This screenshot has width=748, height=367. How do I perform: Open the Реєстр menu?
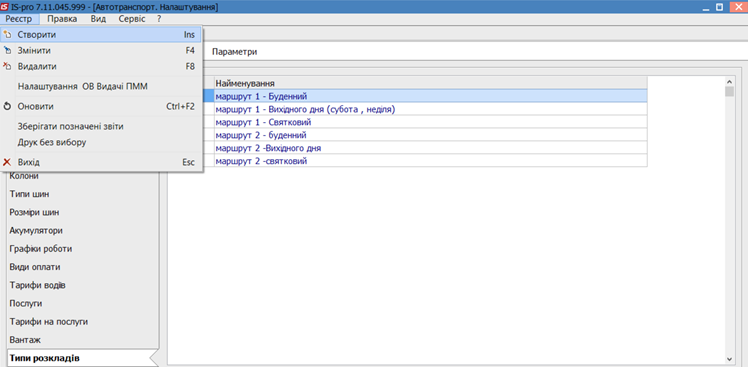pyautogui.click(x=19, y=19)
